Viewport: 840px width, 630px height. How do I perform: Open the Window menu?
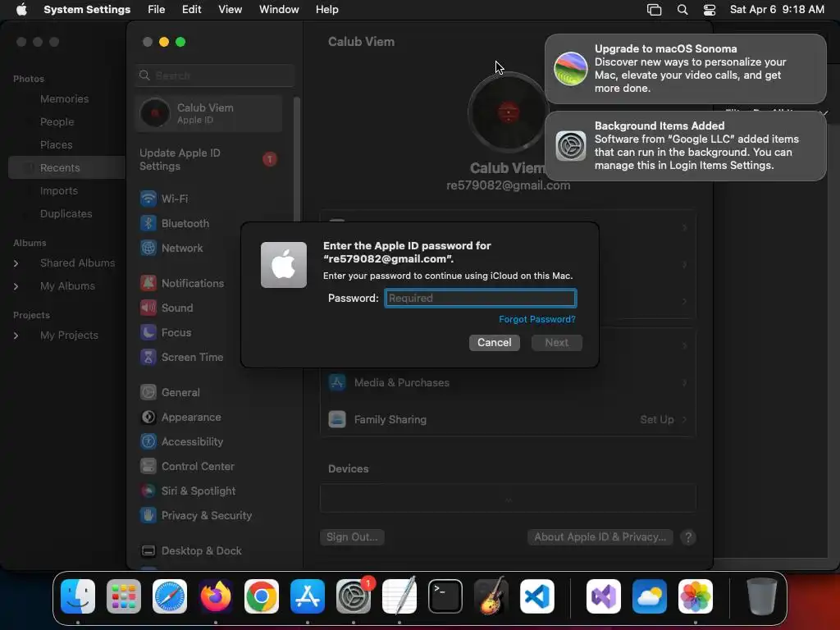pyautogui.click(x=279, y=10)
